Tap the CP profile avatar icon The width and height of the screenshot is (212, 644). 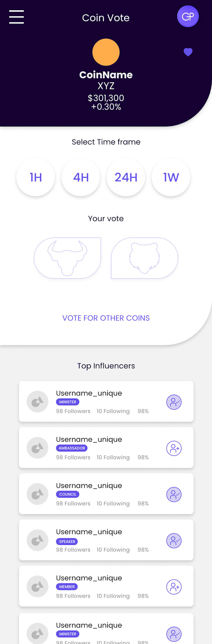188,16
